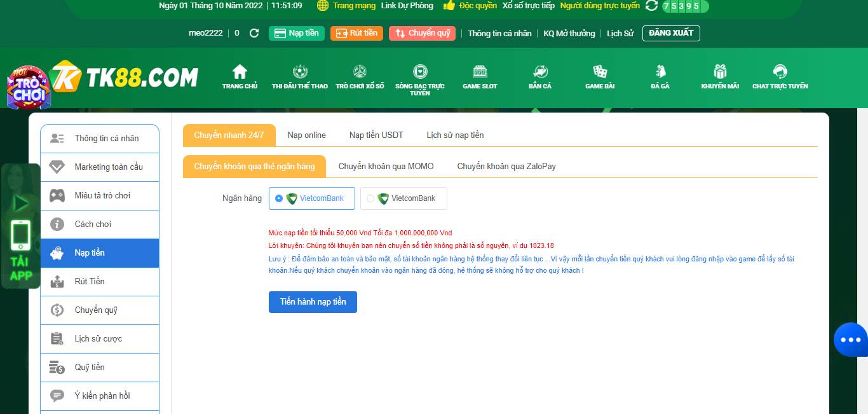Image resolution: width=868 pixels, height=414 pixels.
Task: Open the Game bài cards icon
Action: coord(600,71)
